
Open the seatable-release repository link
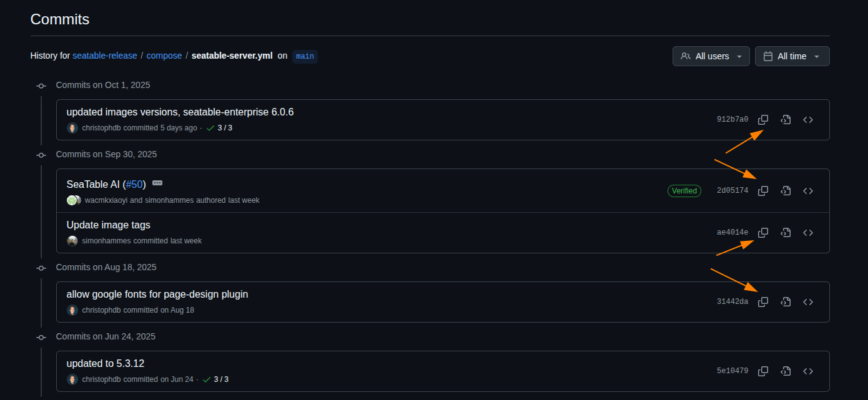point(105,56)
